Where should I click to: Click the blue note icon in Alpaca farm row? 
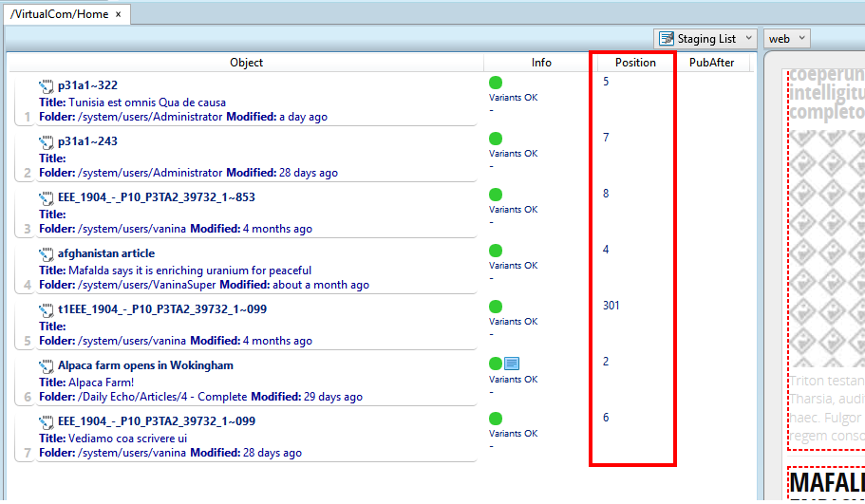(x=512, y=364)
